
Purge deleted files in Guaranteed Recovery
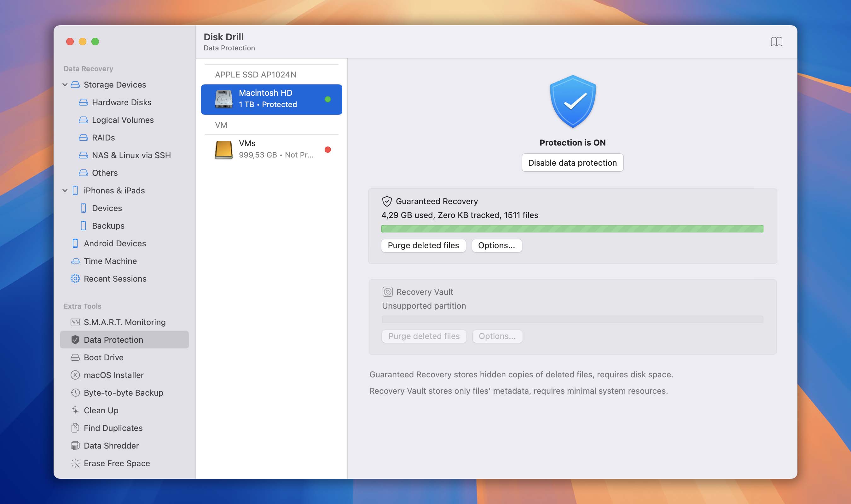(423, 246)
